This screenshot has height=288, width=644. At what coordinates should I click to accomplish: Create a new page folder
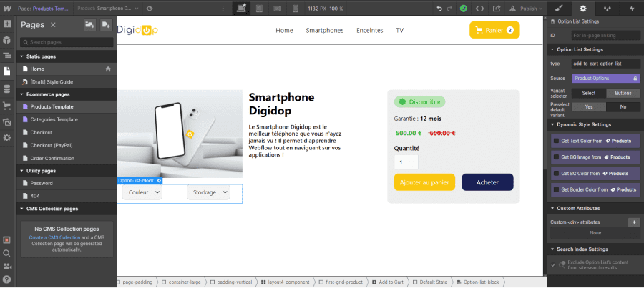click(89, 24)
